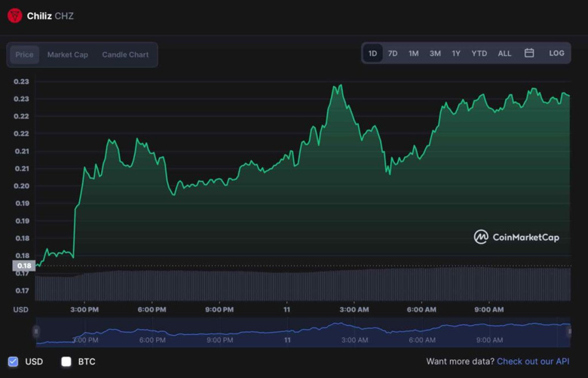Screen dimensions: 588x378
Task: Show ALL time price history
Action: [x=504, y=54]
